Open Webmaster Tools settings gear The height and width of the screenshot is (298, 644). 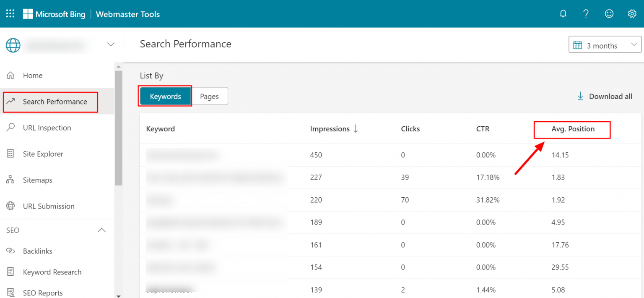coord(632,13)
